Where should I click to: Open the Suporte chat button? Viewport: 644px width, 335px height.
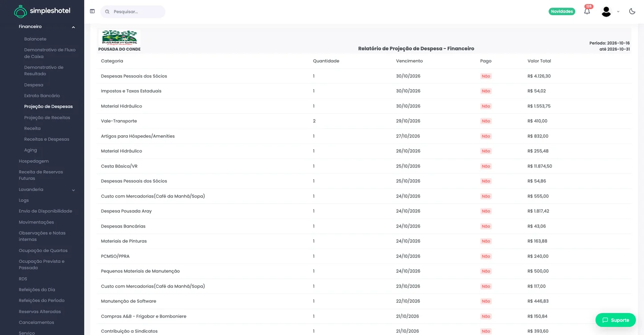(x=615, y=320)
